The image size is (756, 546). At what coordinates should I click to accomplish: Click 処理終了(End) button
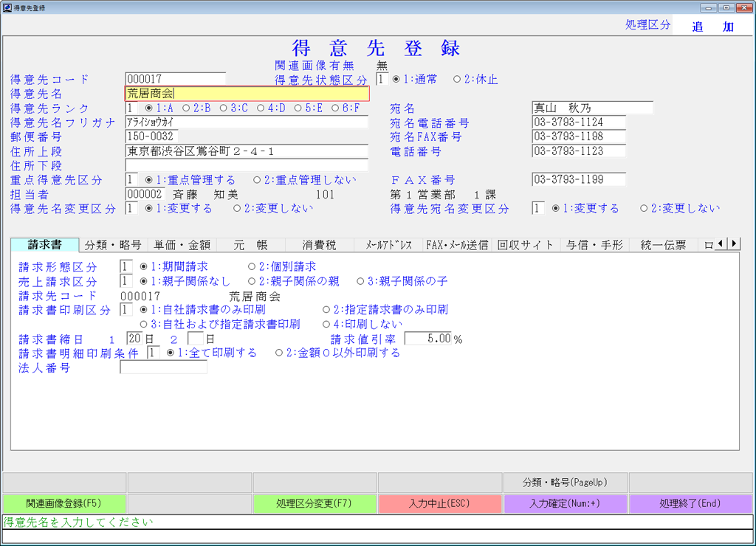[690, 504]
